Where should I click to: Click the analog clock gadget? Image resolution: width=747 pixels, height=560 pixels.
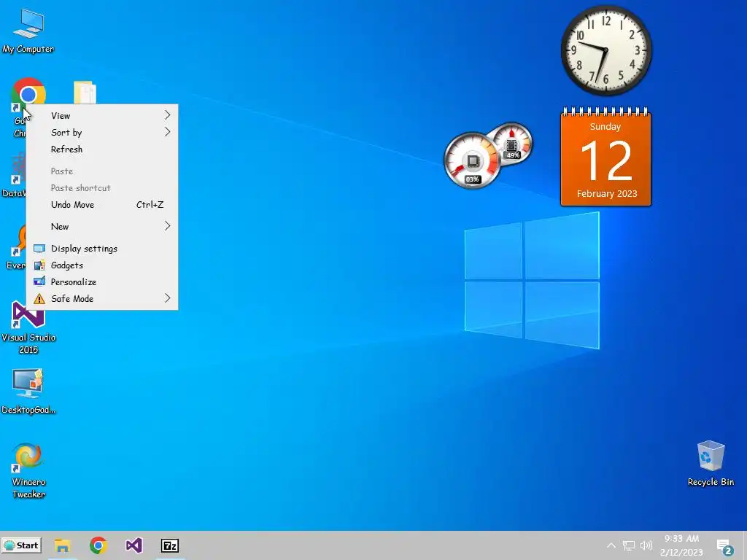606,50
